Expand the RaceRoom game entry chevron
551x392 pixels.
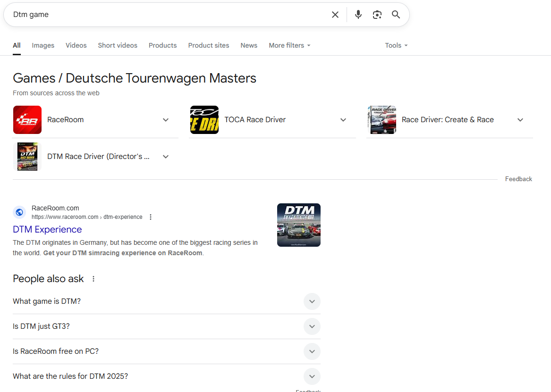pyautogui.click(x=166, y=120)
